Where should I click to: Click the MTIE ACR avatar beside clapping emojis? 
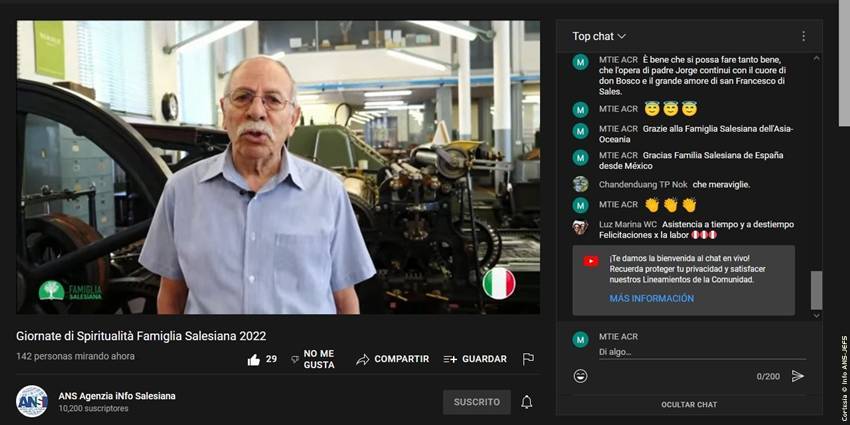[581, 205]
